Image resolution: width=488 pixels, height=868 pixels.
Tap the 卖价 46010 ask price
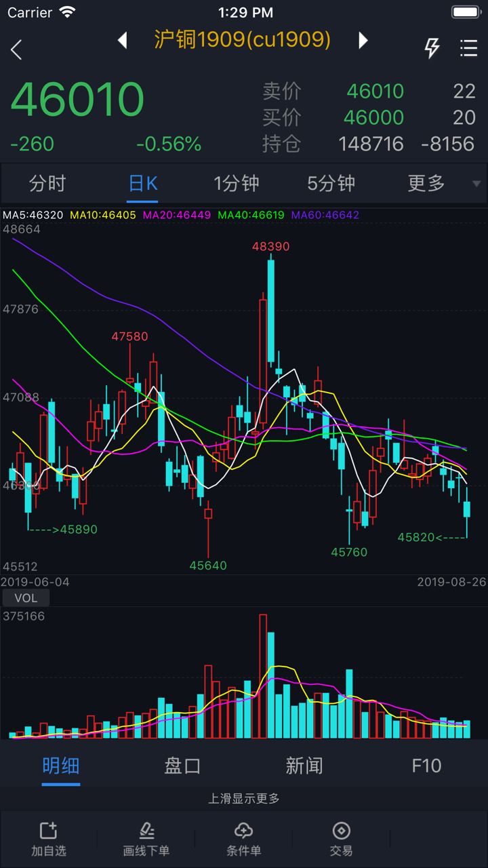(x=375, y=91)
